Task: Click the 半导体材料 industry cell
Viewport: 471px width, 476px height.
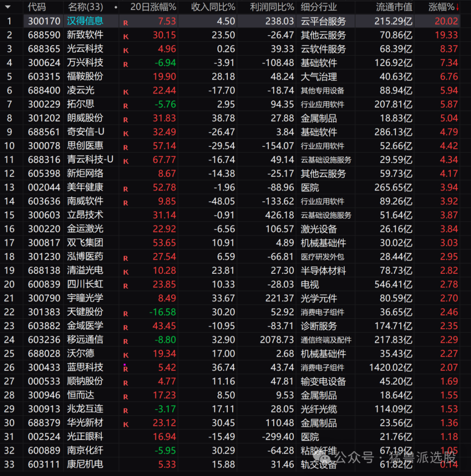Action: [323, 271]
